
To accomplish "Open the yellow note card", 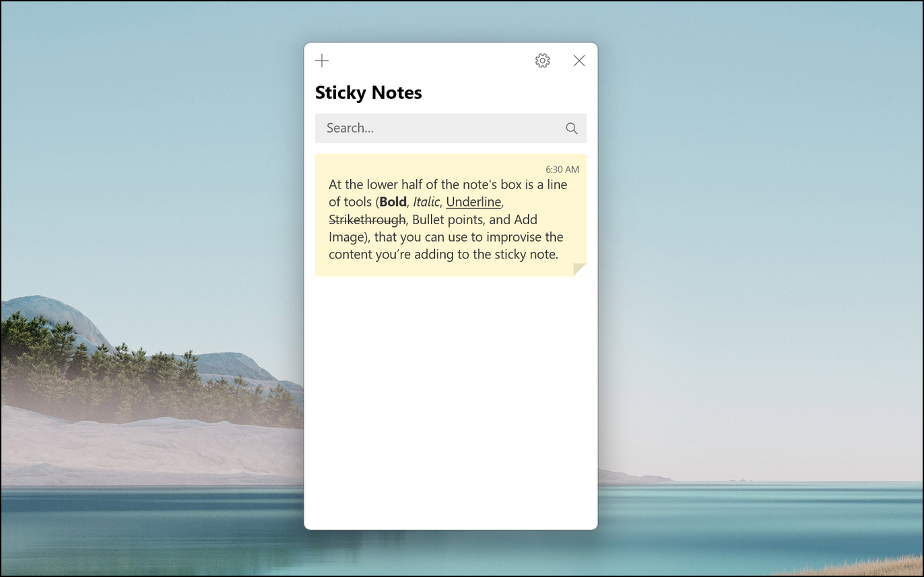I will pyautogui.click(x=451, y=215).
